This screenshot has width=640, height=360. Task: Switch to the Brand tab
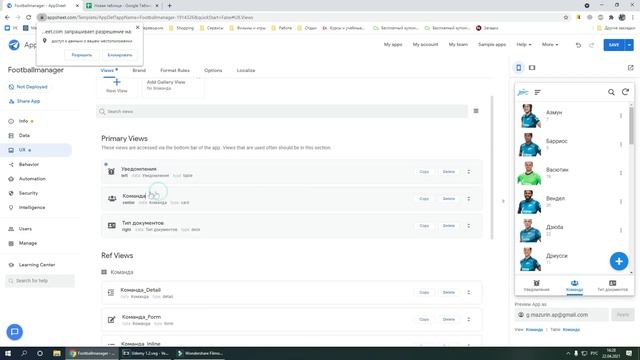coord(139,70)
